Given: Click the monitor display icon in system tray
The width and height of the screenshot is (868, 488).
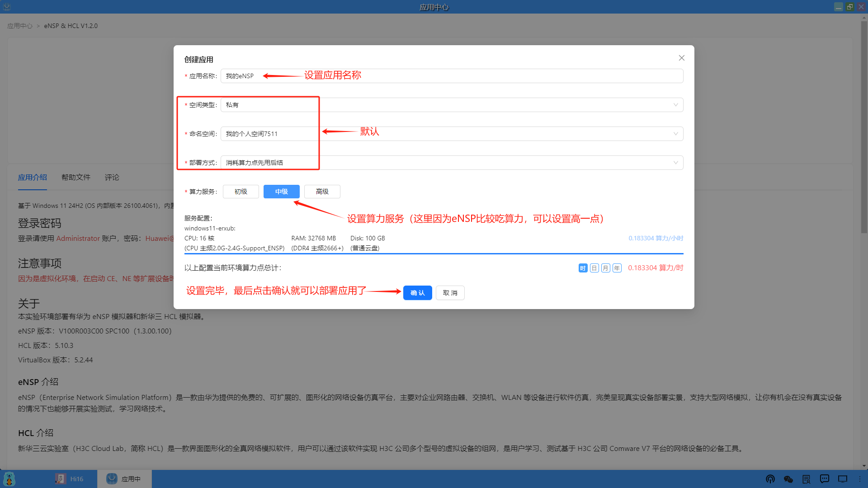Looking at the screenshot, I should [842, 479].
